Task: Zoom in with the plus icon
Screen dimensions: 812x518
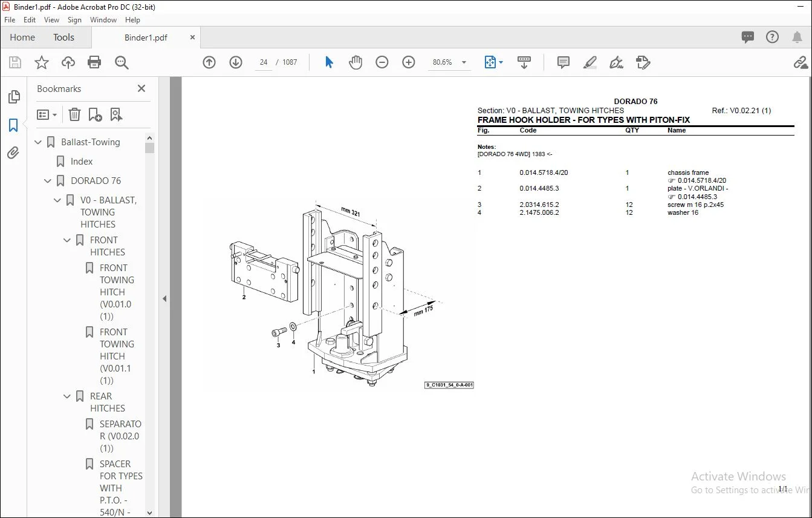Action: pos(409,62)
